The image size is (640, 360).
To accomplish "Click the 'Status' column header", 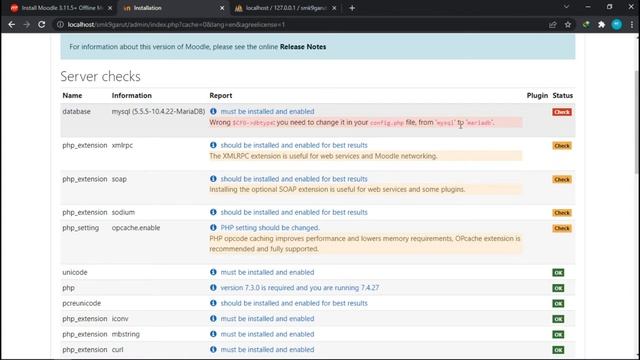I will coord(562,96).
